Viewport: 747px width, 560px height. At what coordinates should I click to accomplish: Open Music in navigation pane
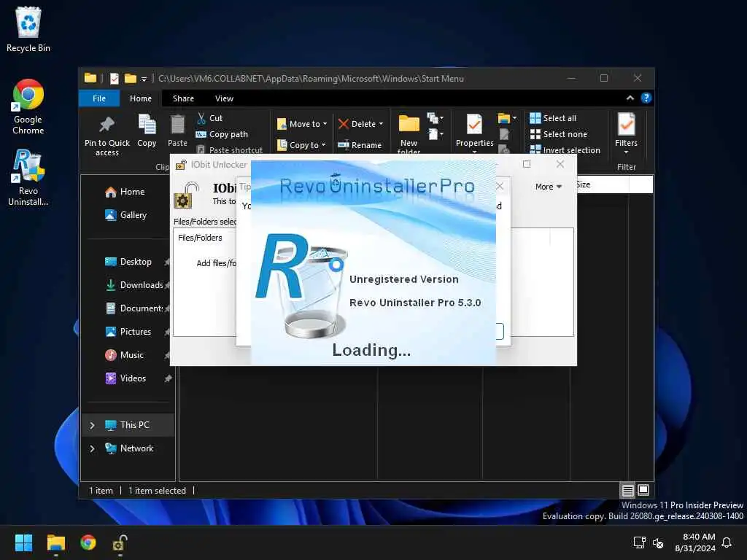pyautogui.click(x=124, y=355)
